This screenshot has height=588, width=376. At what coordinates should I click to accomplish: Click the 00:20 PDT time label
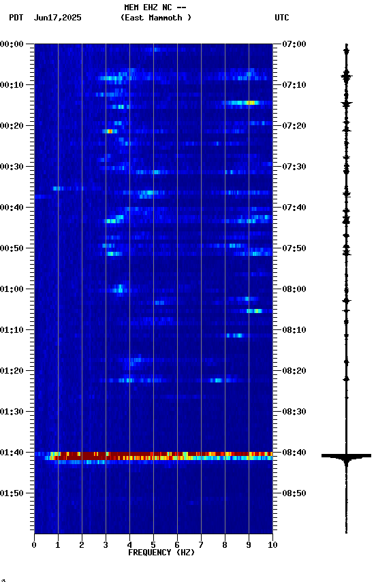pos(12,126)
